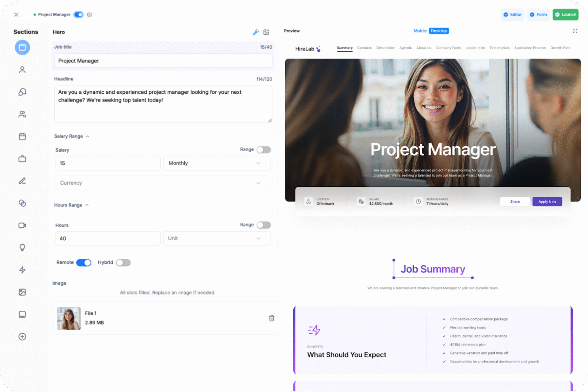Enable the Salary Range toggle
Screen dimensions: 588x392
(x=264, y=150)
